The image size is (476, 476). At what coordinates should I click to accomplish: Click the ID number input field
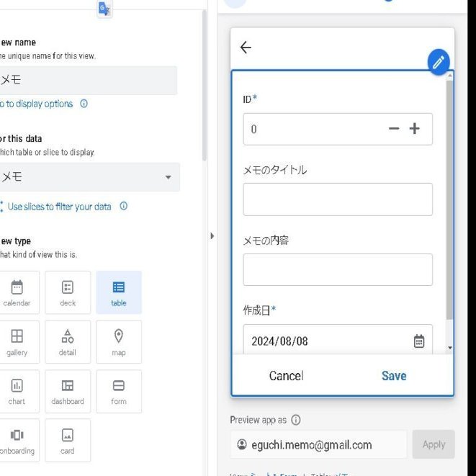[338, 129]
